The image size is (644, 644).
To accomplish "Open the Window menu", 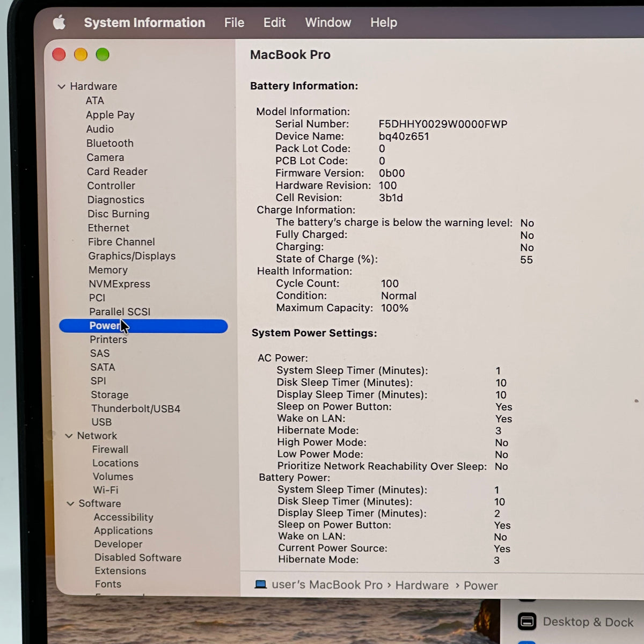I will click(328, 23).
